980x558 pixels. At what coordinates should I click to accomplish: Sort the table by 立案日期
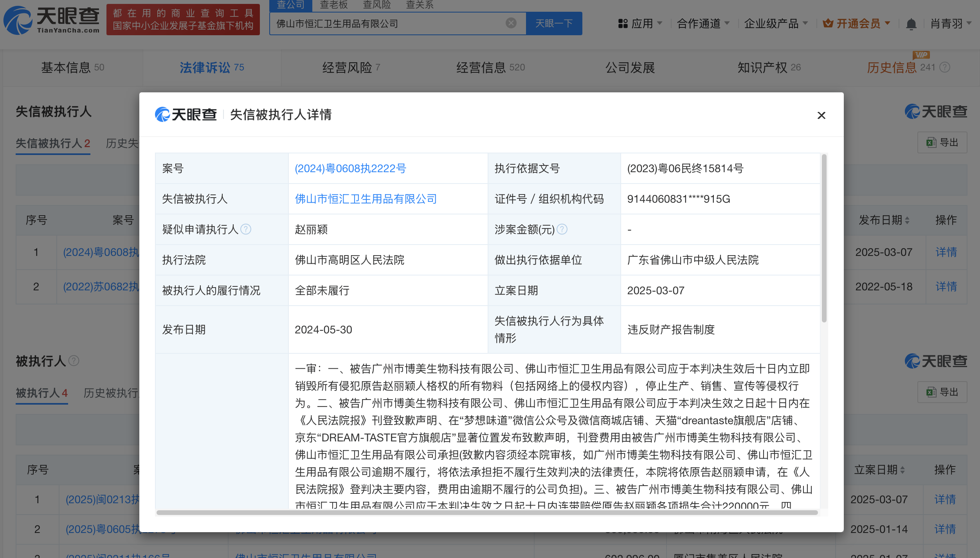pyautogui.click(x=879, y=470)
